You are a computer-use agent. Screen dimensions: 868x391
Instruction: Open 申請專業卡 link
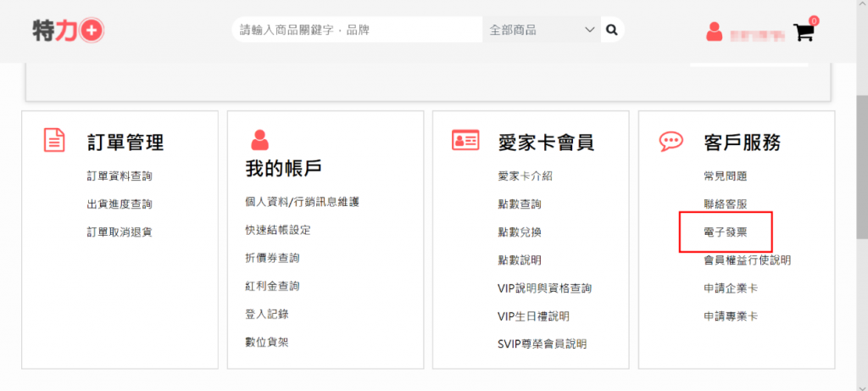731,316
